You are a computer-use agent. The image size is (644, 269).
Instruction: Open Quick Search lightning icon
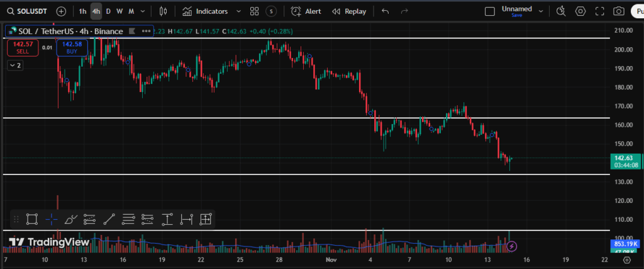(561, 11)
